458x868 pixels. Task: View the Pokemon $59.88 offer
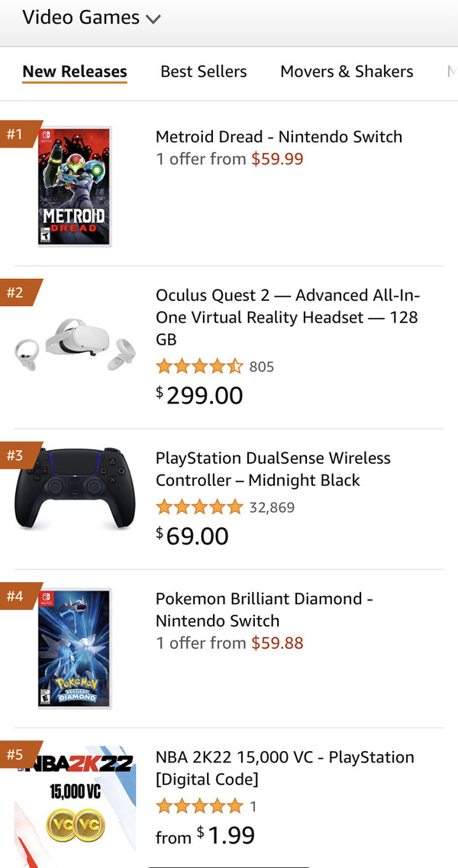tap(277, 643)
